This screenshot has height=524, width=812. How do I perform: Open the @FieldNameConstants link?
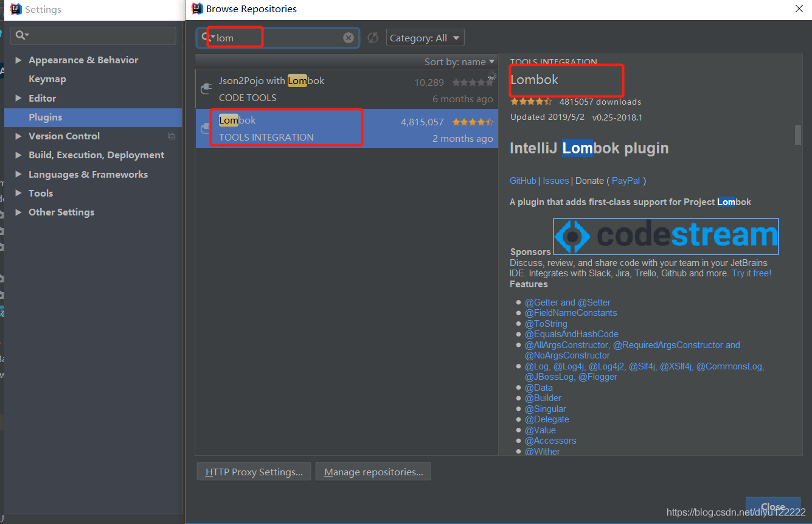coord(571,313)
